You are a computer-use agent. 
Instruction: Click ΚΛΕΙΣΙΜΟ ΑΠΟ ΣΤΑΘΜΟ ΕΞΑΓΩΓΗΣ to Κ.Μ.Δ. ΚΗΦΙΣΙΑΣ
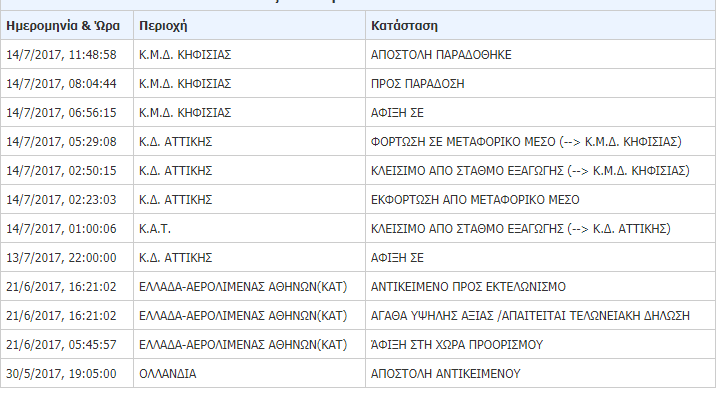[x=530, y=171]
